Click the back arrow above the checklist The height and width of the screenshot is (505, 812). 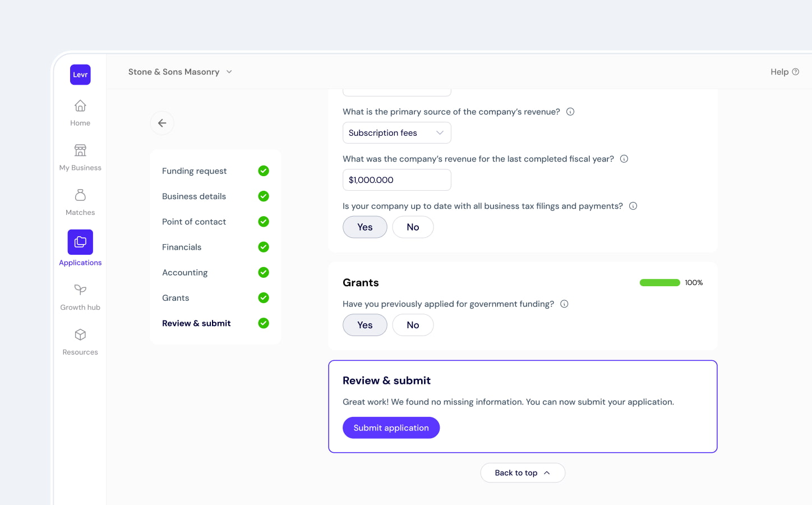[x=162, y=123]
